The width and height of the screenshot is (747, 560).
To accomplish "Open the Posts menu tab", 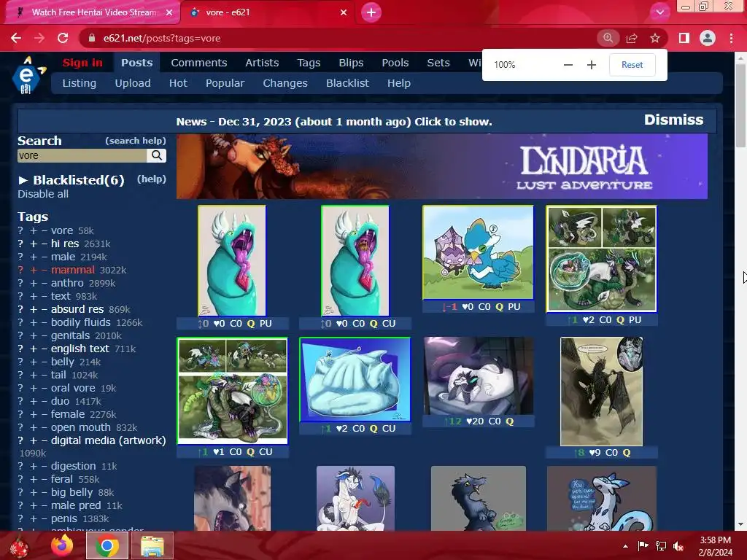I will (136, 63).
